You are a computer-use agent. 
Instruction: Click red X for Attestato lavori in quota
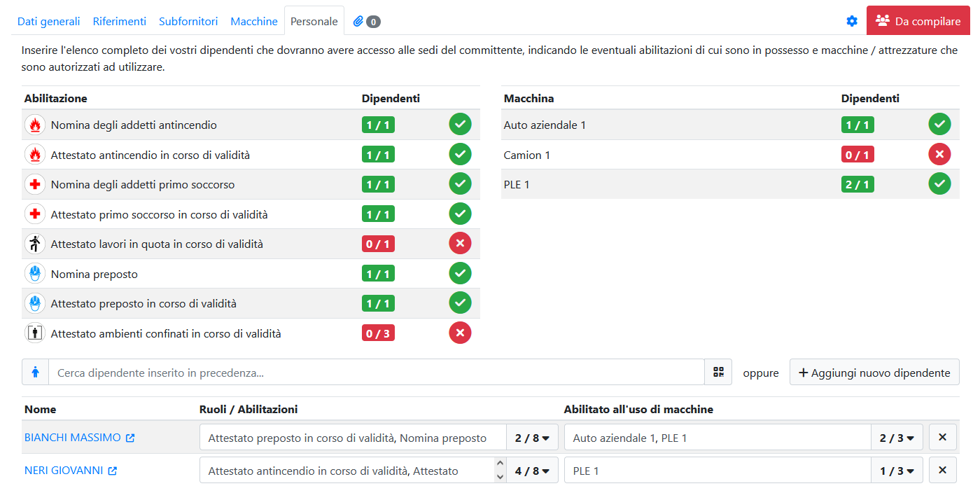pyautogui.click(x=460, y=244)
